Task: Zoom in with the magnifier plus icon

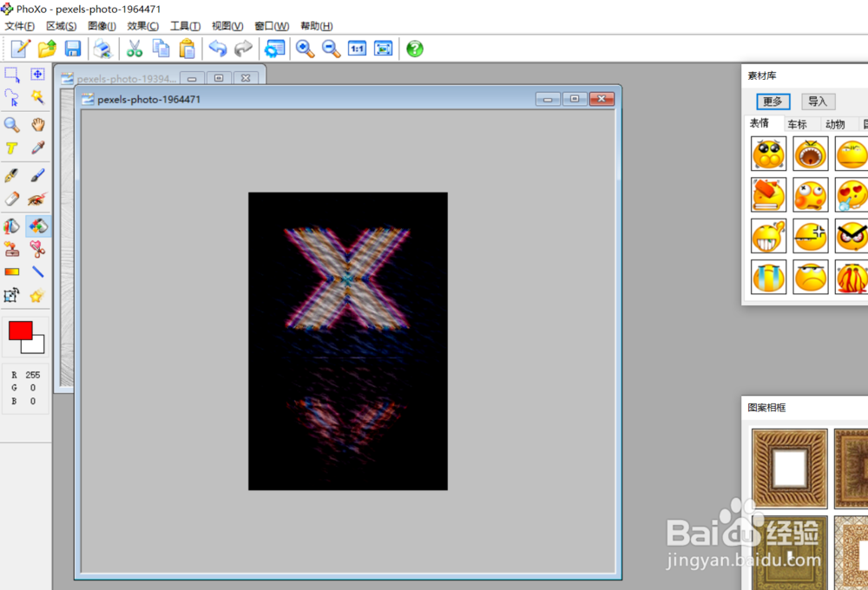Action: point(305,49)
